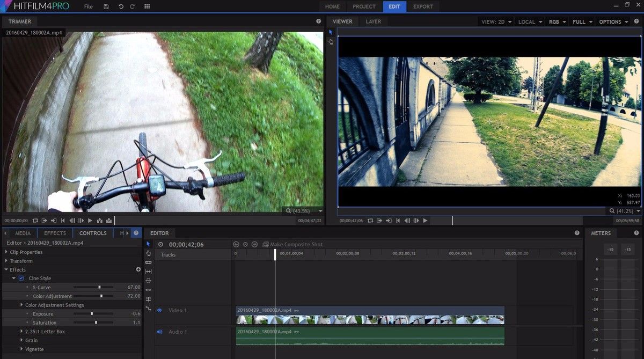Select the Roll edit tool in the Editor toolbar

[x=149, y=299]
